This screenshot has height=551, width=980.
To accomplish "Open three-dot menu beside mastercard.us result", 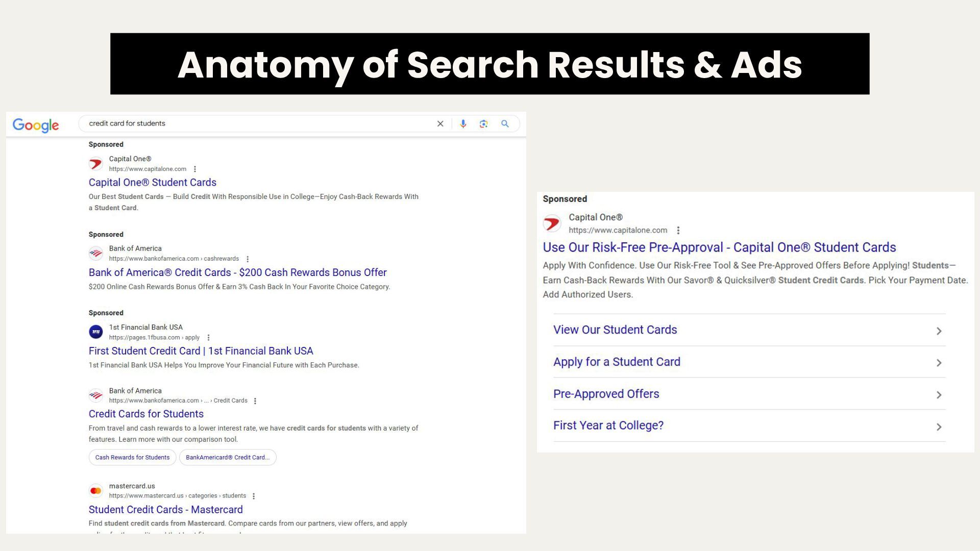I will [254, 496].
